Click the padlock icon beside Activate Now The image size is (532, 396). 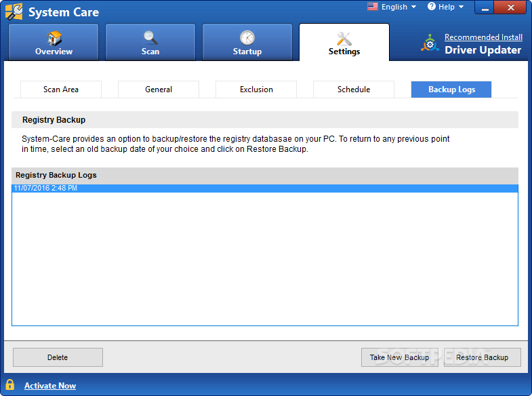coord(10,384)
